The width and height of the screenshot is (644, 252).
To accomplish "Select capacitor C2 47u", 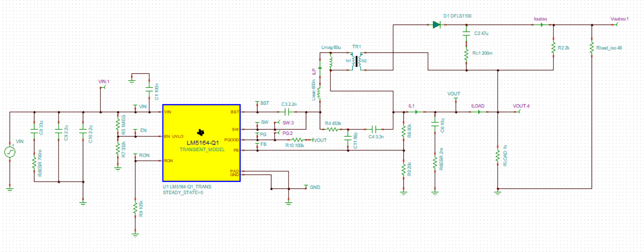I will click(466, 34).
